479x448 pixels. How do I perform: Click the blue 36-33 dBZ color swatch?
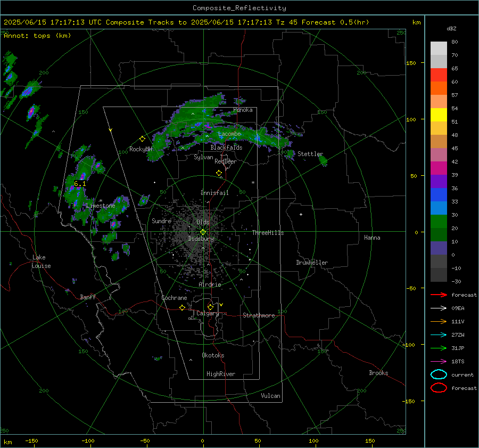click(x=439, y=195)
